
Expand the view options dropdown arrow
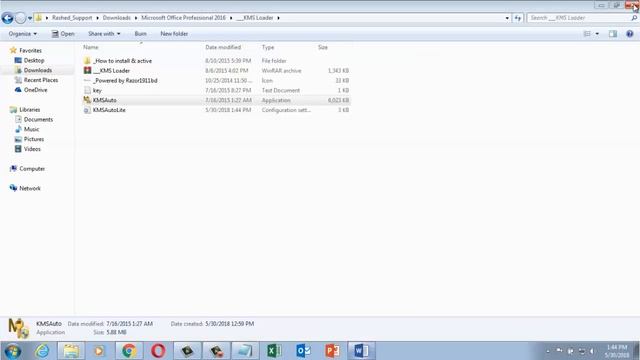click(x=597, y=34)
